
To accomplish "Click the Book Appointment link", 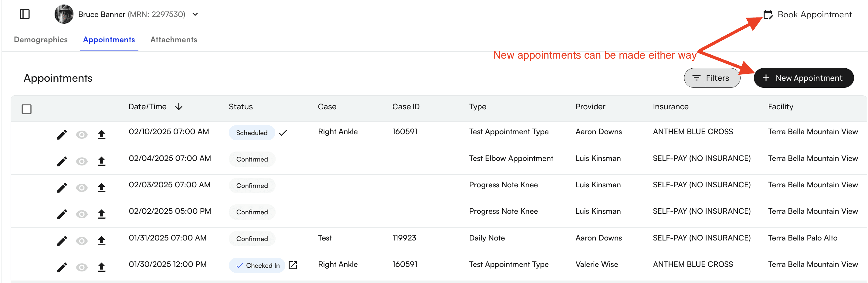I will point(814,15).
